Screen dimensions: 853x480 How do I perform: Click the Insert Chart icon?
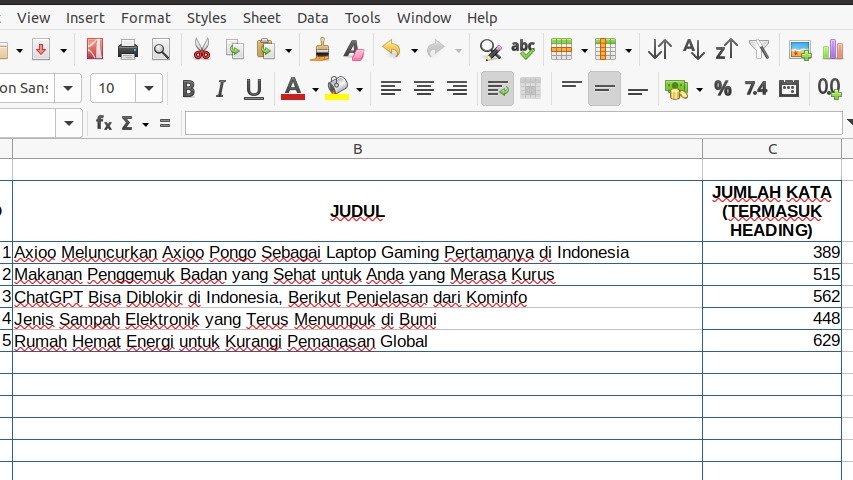click(x=833, y=50)
